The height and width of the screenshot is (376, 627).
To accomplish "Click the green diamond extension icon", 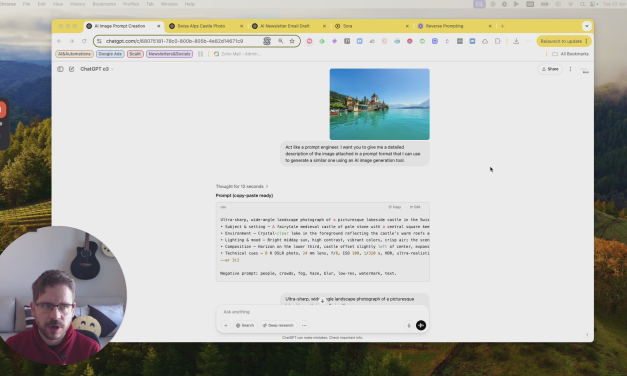I will pos(322,41).
